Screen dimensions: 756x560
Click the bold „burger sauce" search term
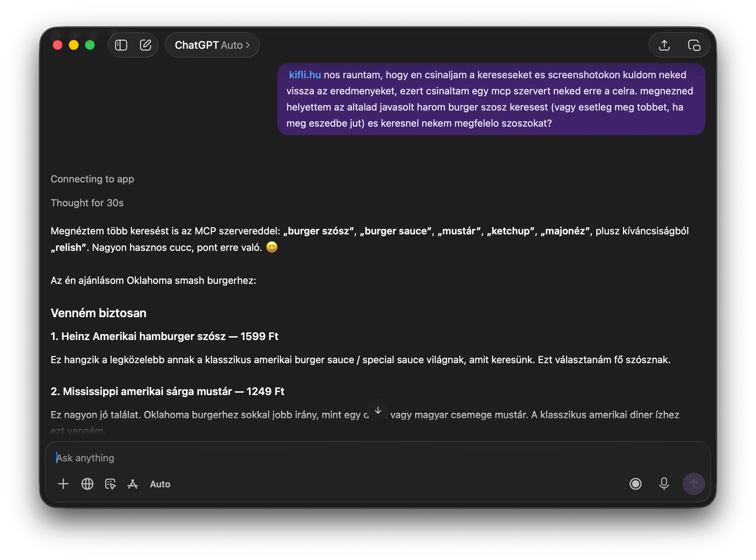point(396,231)
